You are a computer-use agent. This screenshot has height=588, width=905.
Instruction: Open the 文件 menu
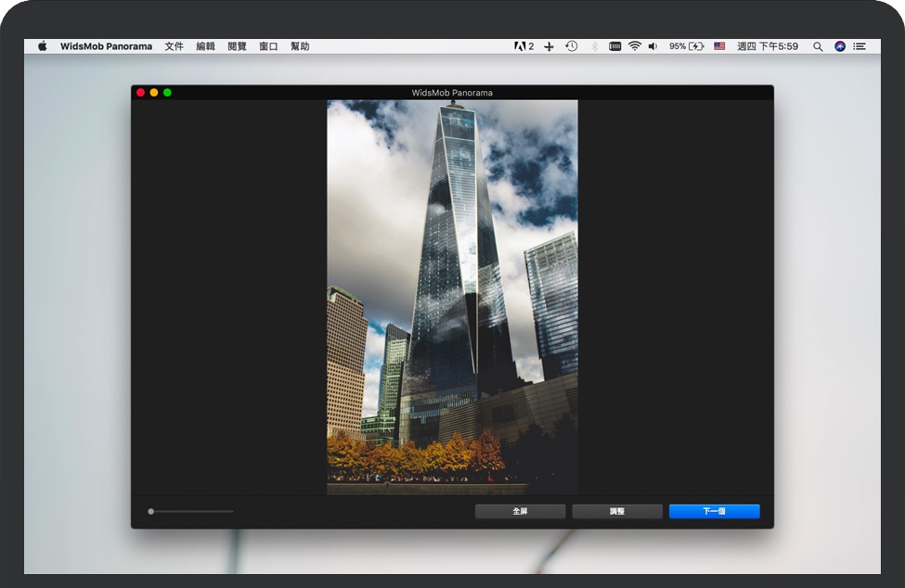click(x=175, y=46)
